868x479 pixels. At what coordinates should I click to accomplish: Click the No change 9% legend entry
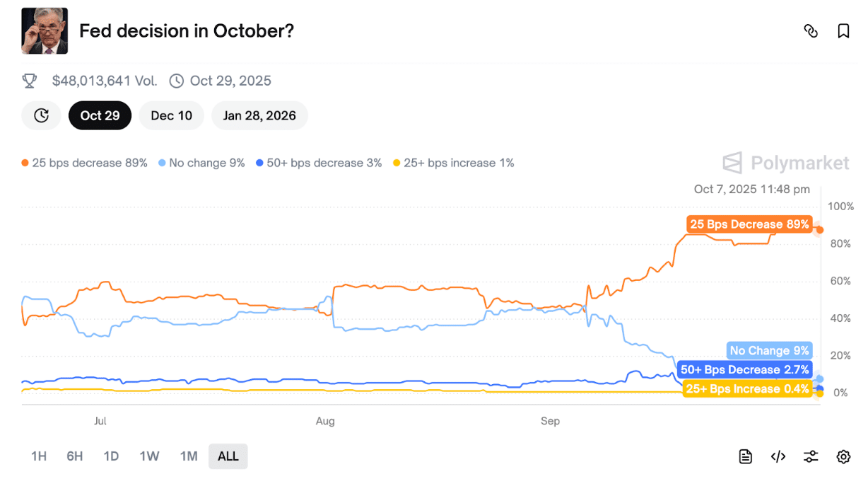pyautogui.click(x=201, y=163)
